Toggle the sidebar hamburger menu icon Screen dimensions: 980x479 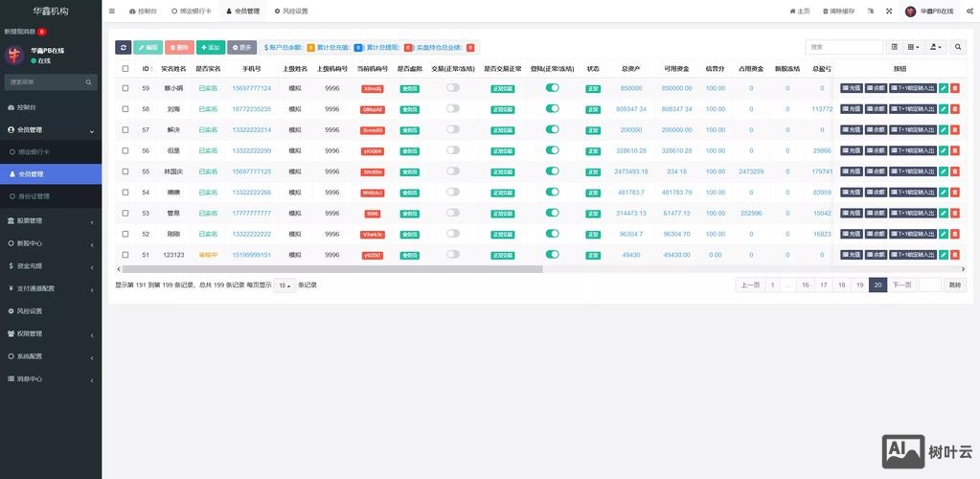click(112, 11)
